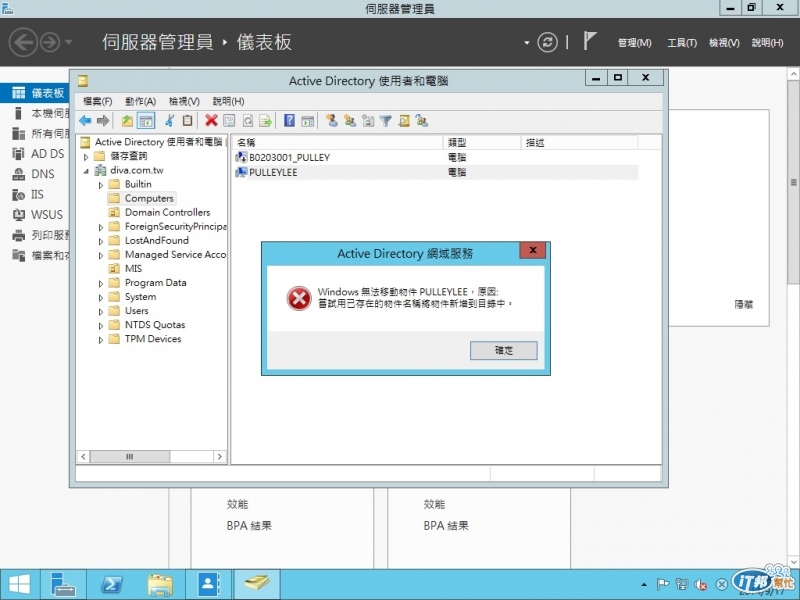Image resolution: width=800 pixels, height=600 pixels.
Task: Click the blue Help question mark icon
Action: [x=289, y=121]
